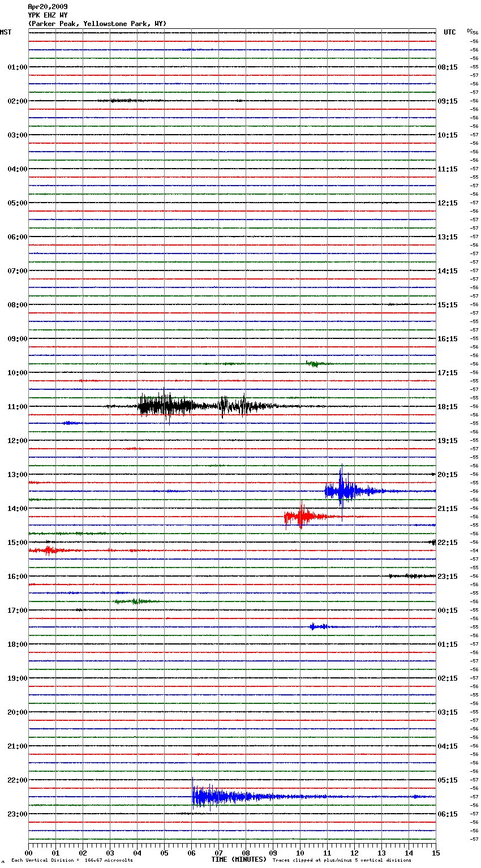Select the 11:00 MST row label
This screenshot has width=481, height=868.
click(17, 407)
